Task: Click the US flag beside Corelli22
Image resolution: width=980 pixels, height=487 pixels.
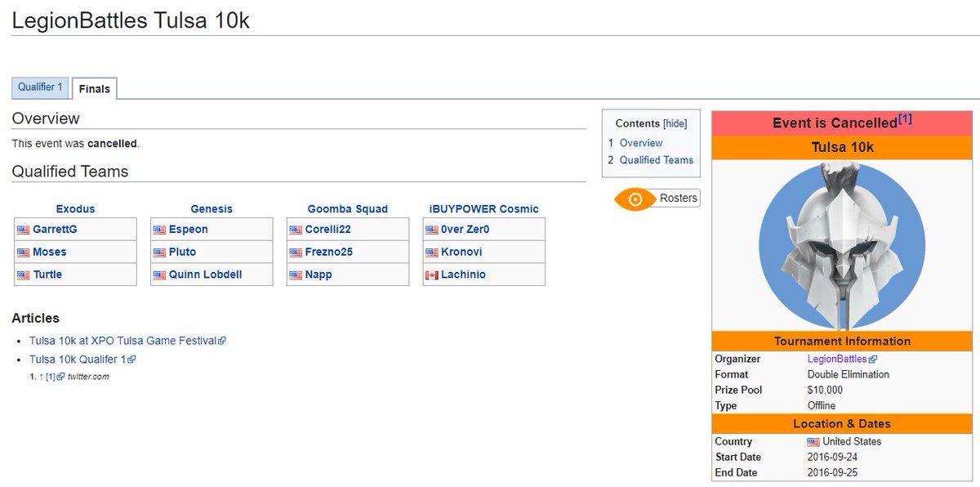Action: click(x=296, y=230)
